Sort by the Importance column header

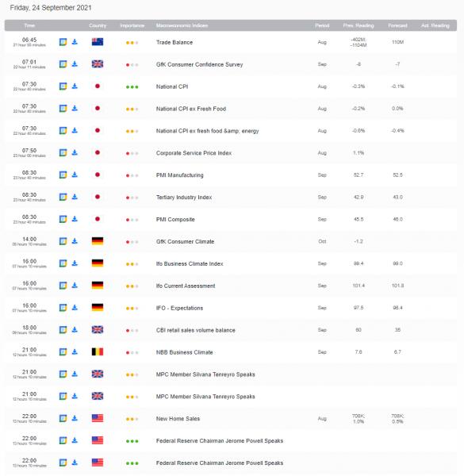pos(132,25)
